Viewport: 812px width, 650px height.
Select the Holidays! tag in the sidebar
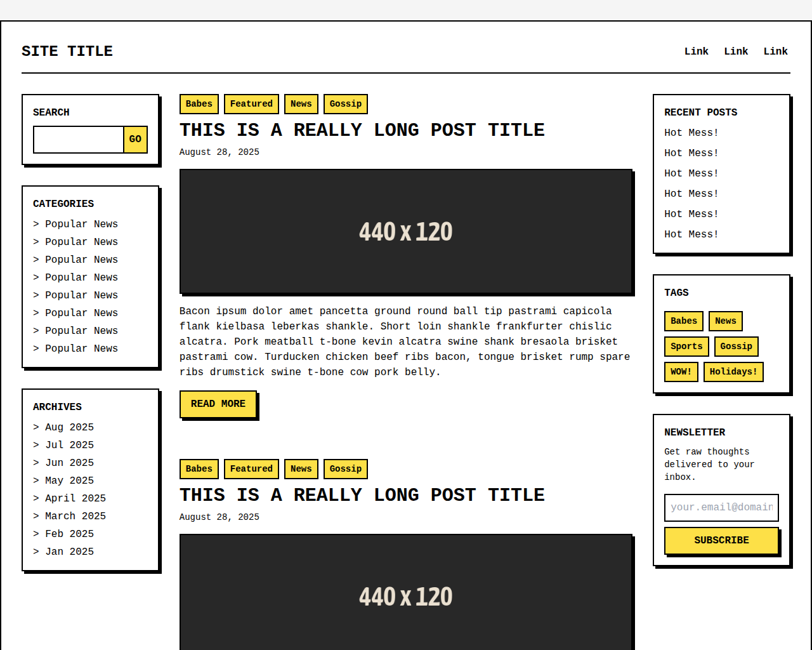click(x=733, y=371)
